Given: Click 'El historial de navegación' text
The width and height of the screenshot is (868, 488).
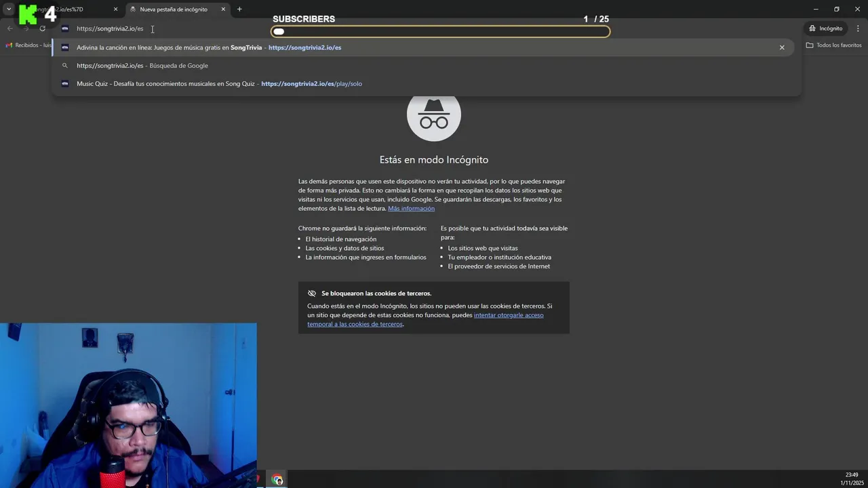Looking at the screenshot, I should coord(341,239).
